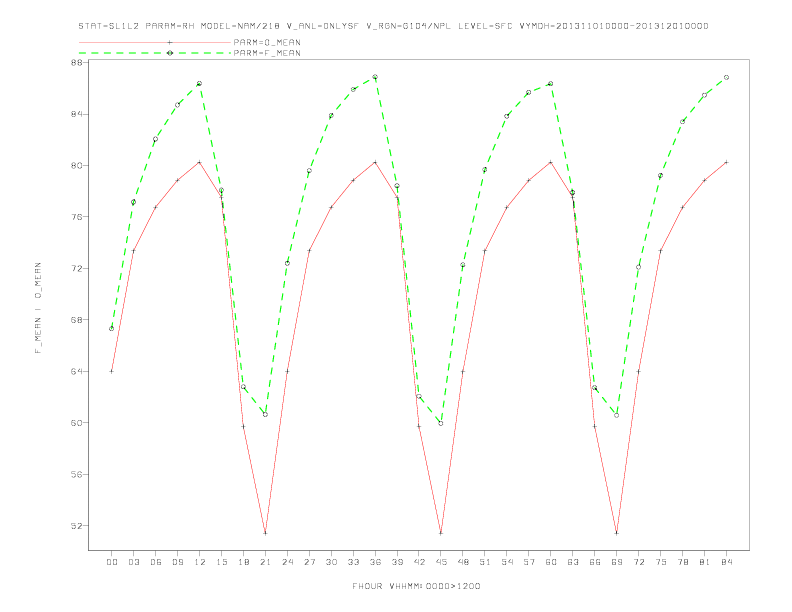
Task: Click the 72 label on the y-axis
Action: pos(77,269)
